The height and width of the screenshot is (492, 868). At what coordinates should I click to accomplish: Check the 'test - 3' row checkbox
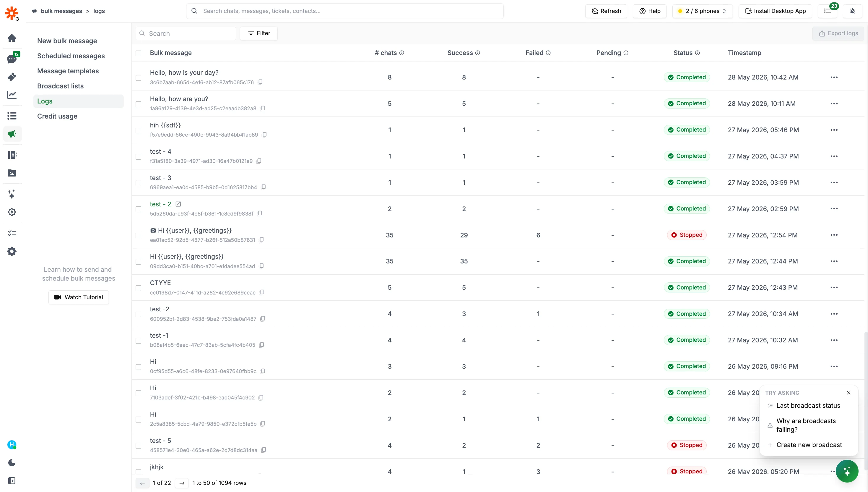139,183
